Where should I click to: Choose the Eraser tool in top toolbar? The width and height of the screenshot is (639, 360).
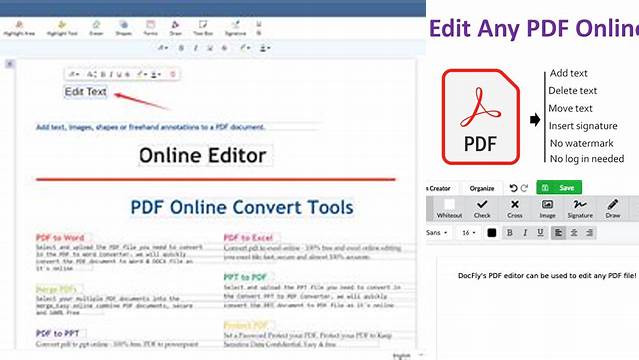pos(96,28)
